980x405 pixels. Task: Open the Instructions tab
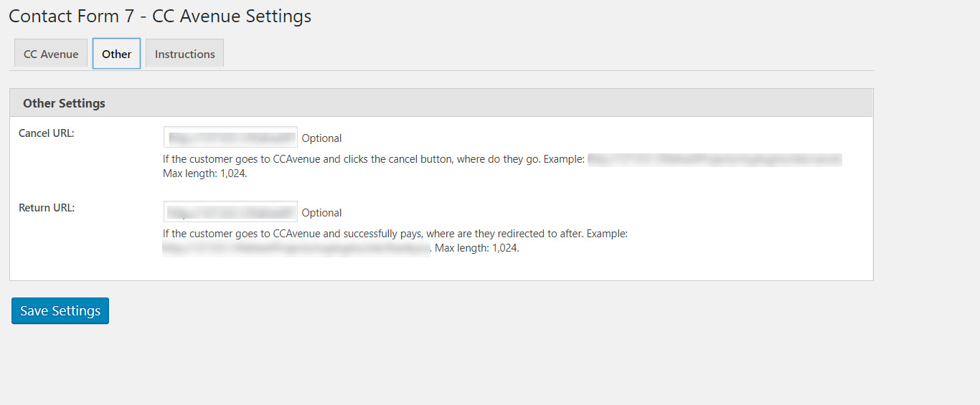tap(184, 54)
